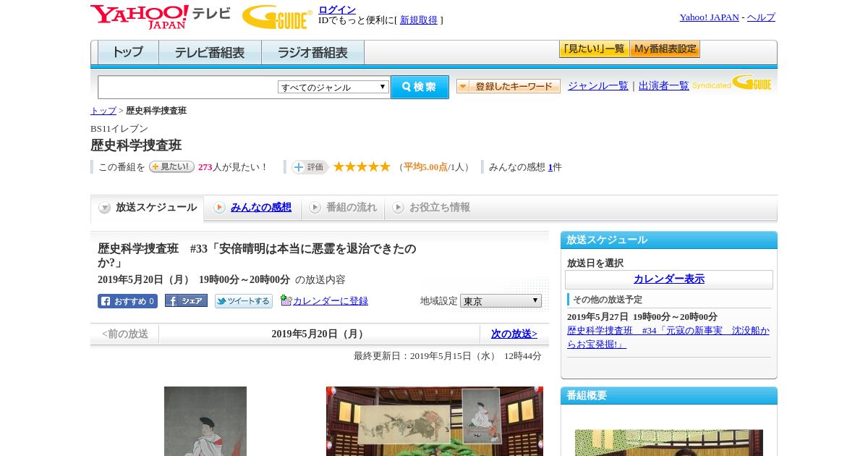This screenshot has height=456, width=868.
Task: Go to 次の放送> link
Action: click(514, 334)
